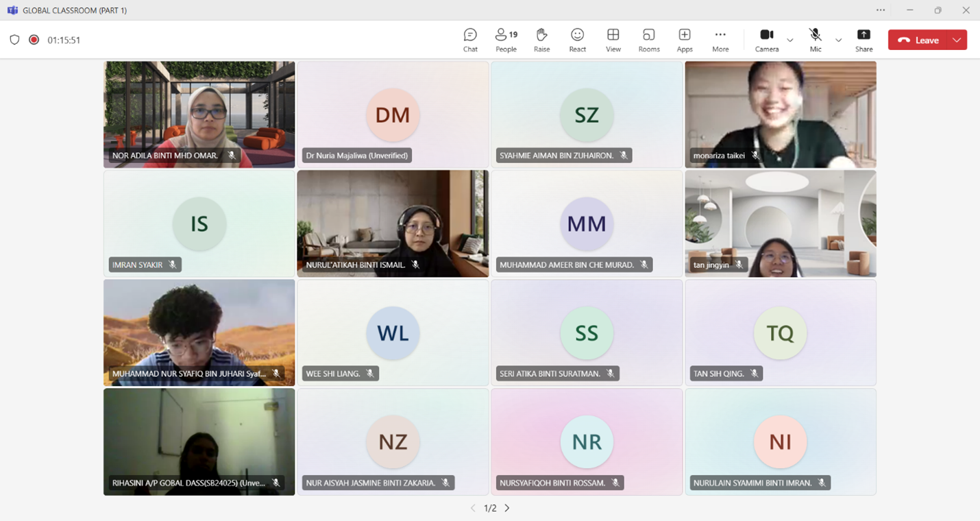Click muted mic icon beside tan jingyin

pos(739,265)
